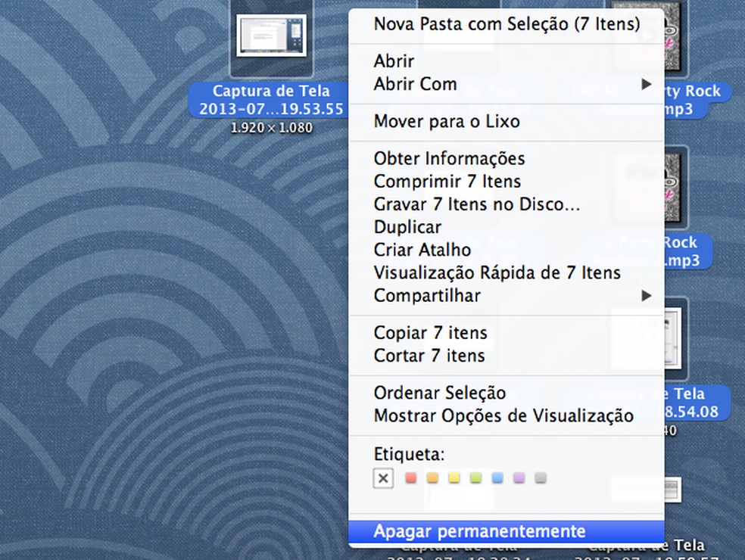This screenshot has width=745, height=560.
Task: Apply the gray label color
Action: point(541,478)
